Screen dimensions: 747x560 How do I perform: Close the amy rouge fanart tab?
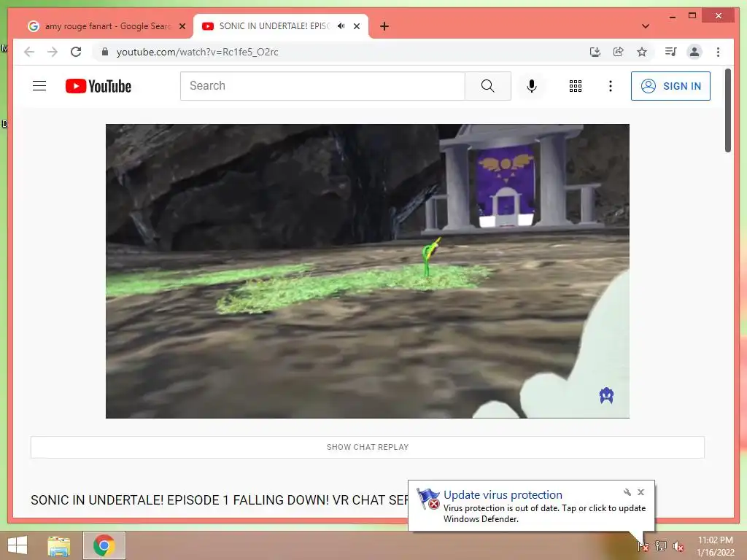coord(182,26)
